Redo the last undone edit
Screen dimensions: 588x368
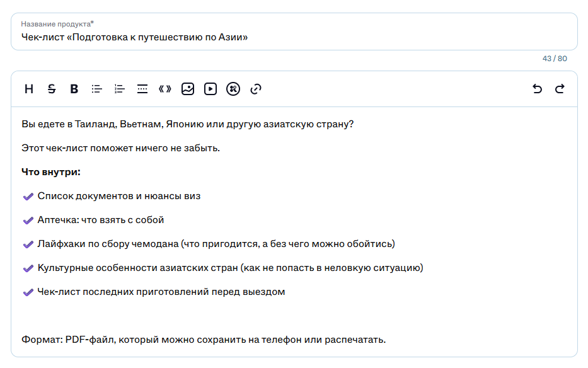coord(560,89)
